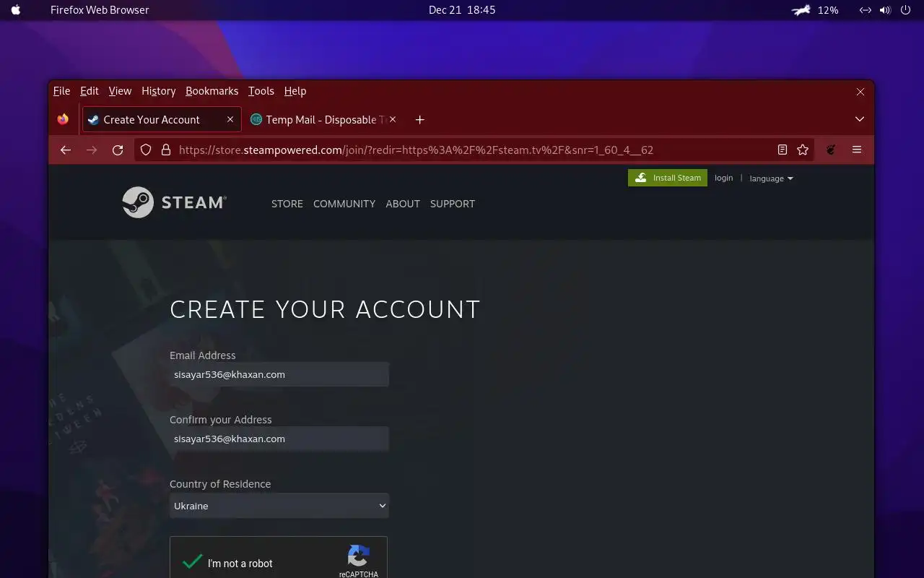Open the battery indicator showing 12%
Viewport: 924px width, 578px height.
(x=815, y=10)
